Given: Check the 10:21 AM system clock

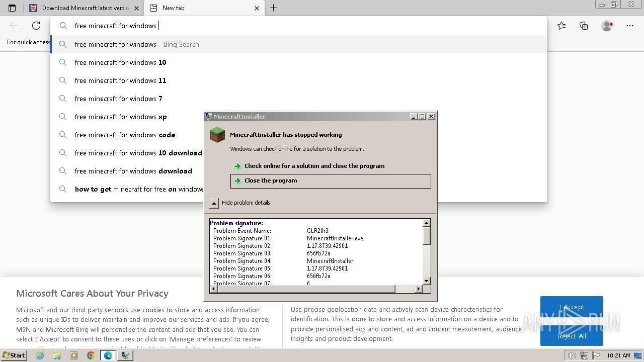Looking at the screenshot, I should (x=618, y=355).
